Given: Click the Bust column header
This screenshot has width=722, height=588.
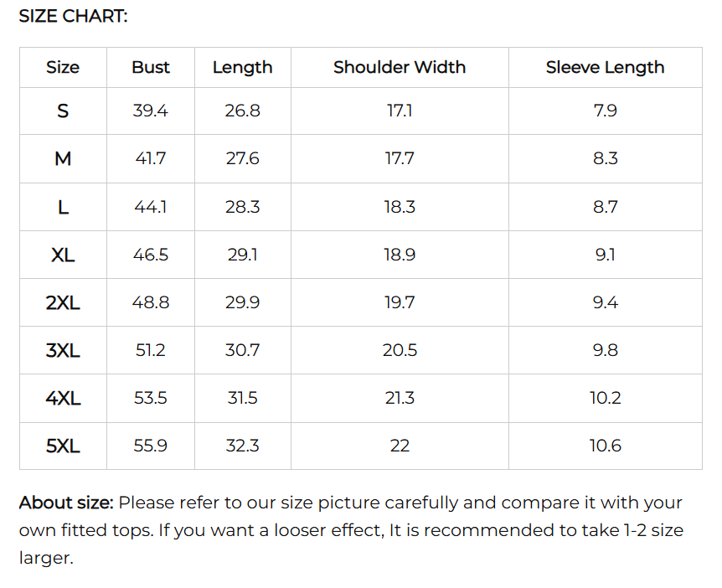Looking at the screenshot, I should (x=151, y=67).
